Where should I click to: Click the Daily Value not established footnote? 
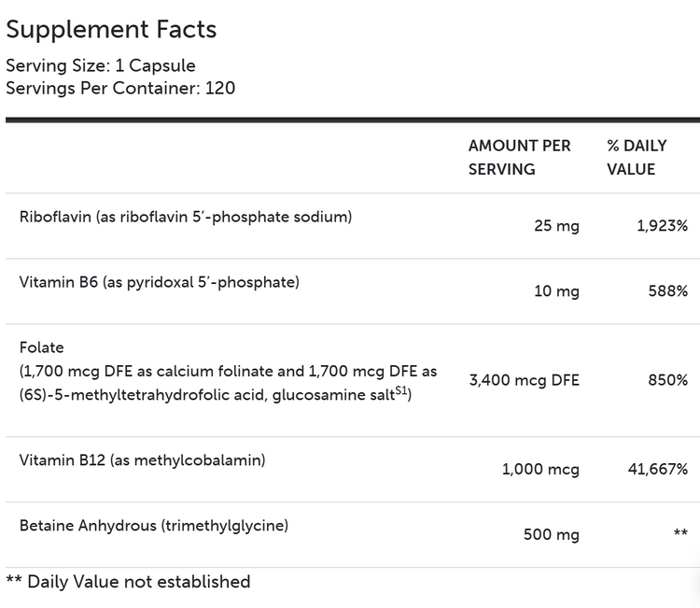[128, 582]
